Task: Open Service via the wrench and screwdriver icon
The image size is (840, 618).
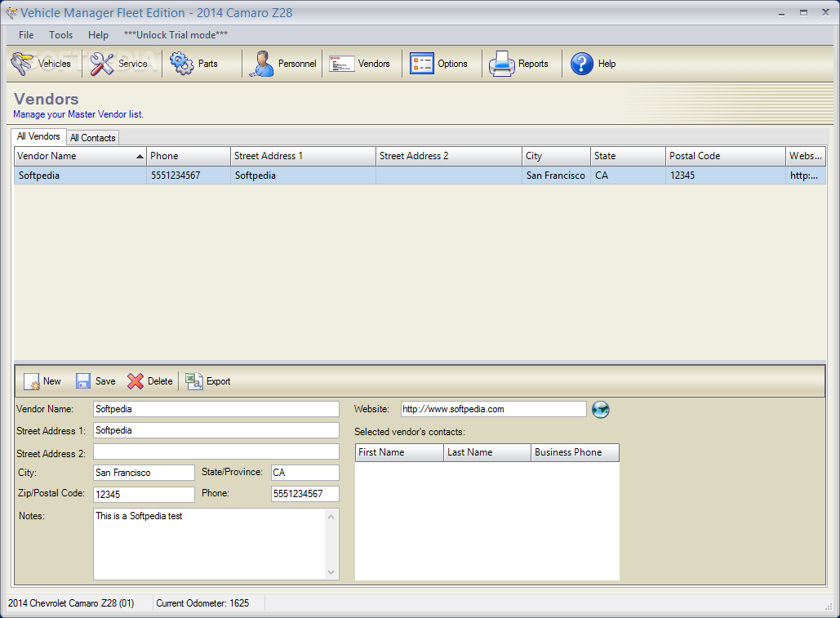Action: click(x=102, y=64)
